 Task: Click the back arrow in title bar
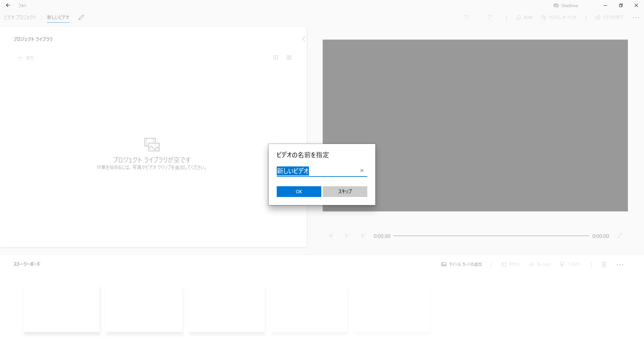(x=8, y=5)
